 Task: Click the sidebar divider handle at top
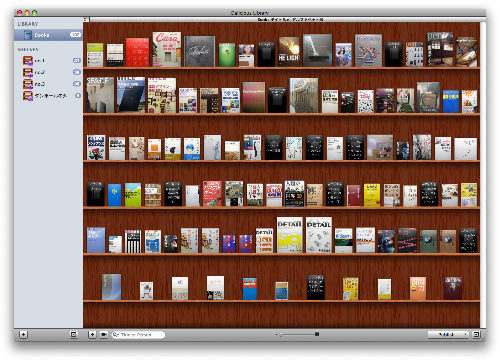pos(85,19)
